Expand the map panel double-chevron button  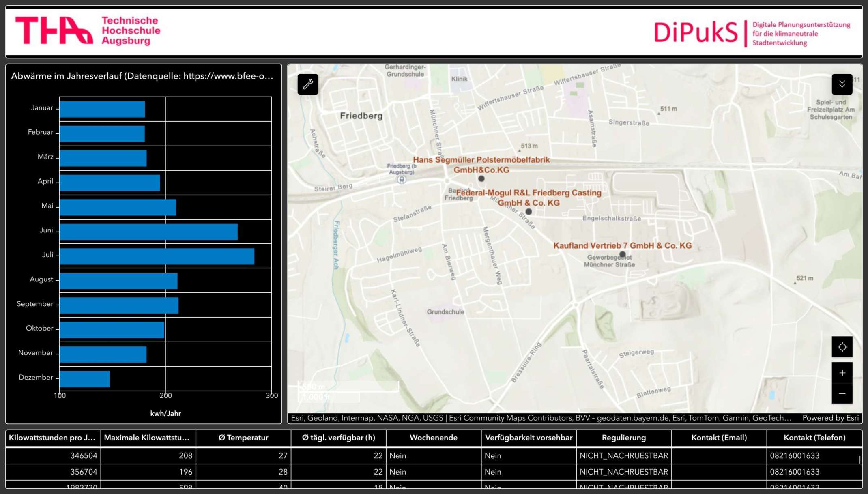(842, 84)
